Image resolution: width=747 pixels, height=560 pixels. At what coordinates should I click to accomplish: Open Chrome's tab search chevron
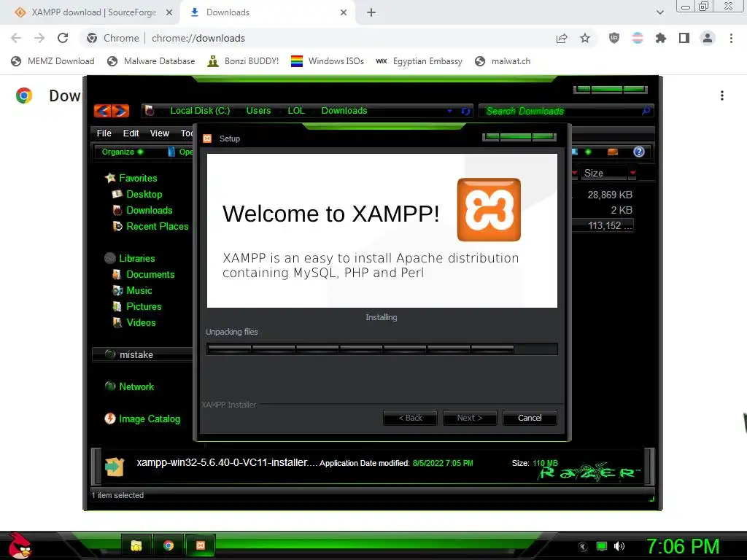659,12
